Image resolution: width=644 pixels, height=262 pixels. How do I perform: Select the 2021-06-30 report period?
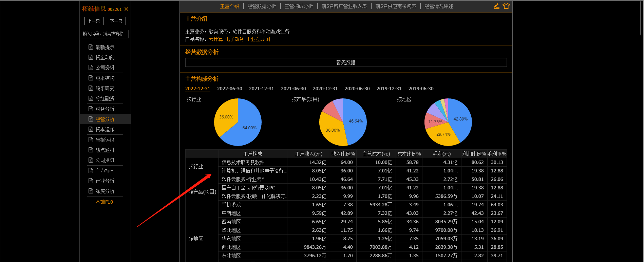coord(293,89)
